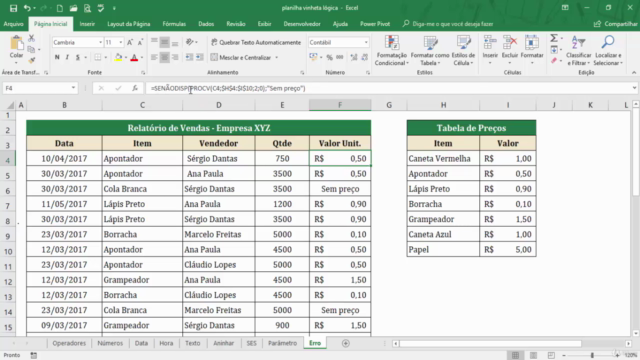Toggle Quebrar Texto Automaticamente

point(256,42)
